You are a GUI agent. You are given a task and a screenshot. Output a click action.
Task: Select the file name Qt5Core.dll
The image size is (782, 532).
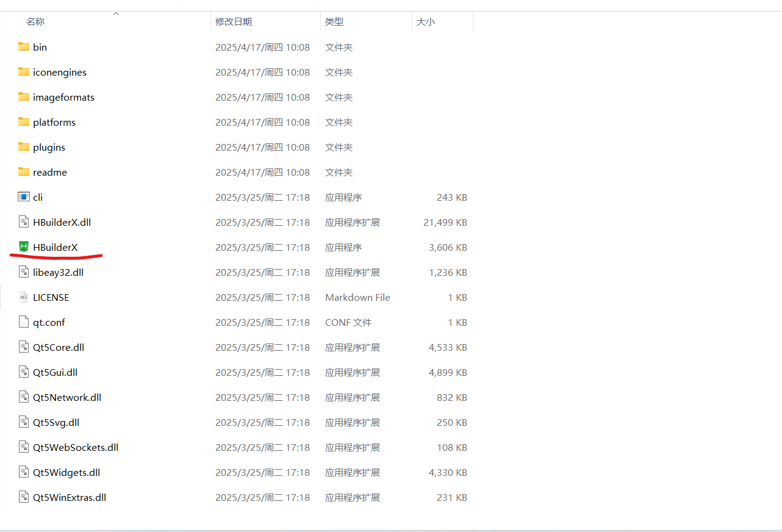[59, 347]
